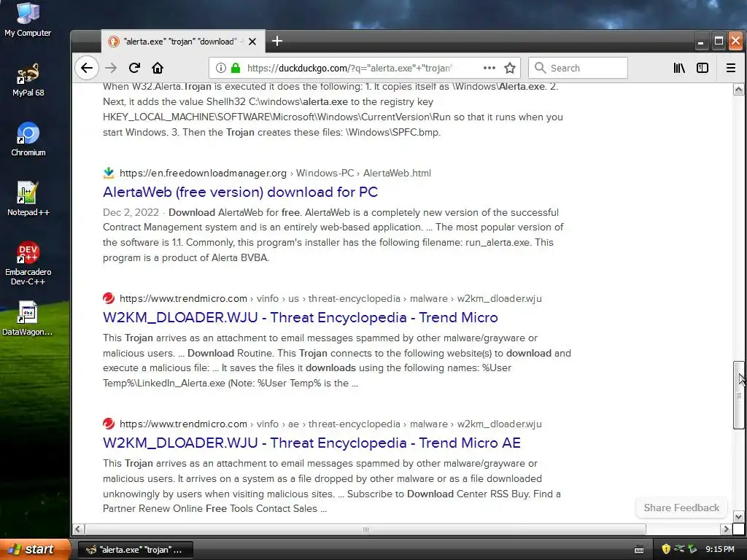
Task: Click Trend Micro favicon of first W2KM result
Action: [109, 298]
